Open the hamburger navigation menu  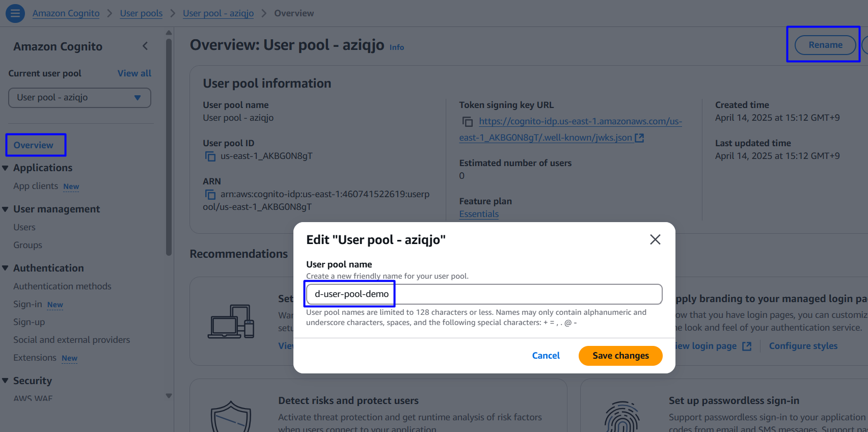15,13
